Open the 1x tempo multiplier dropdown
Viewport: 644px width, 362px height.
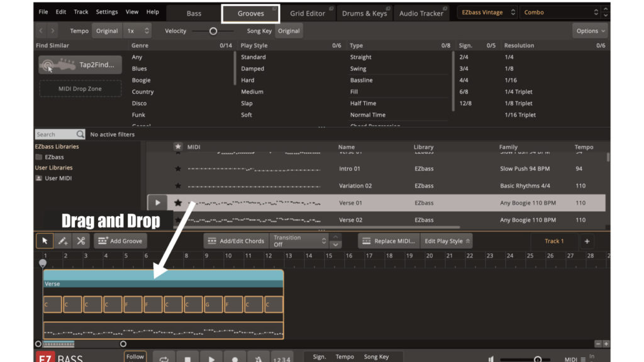click(138, 31)
